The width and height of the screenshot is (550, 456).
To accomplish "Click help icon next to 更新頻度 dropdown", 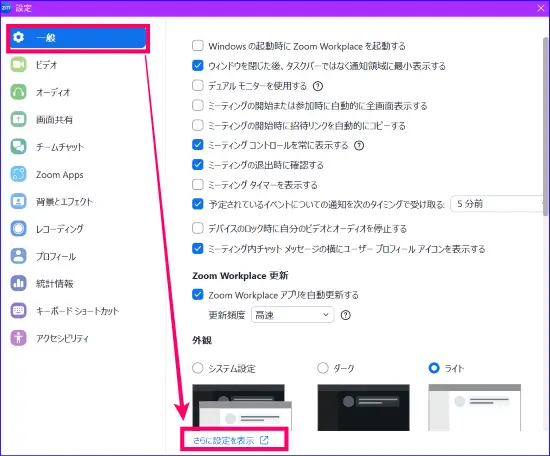I will 346,315.
